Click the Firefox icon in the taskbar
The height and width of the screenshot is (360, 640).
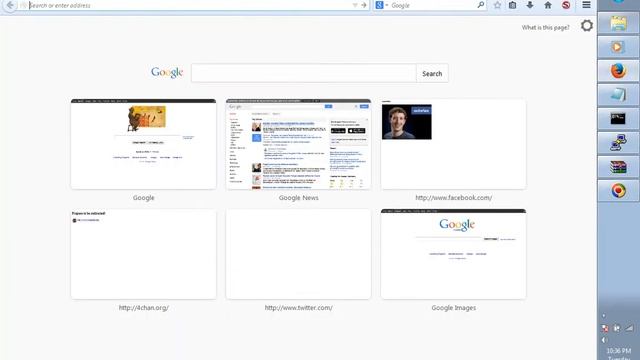tap(618, 71)
